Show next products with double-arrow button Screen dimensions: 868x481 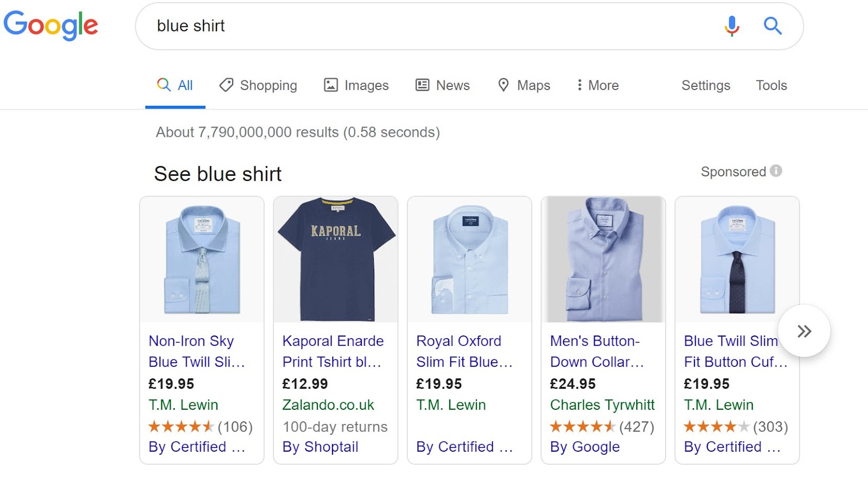pos(804,331)
